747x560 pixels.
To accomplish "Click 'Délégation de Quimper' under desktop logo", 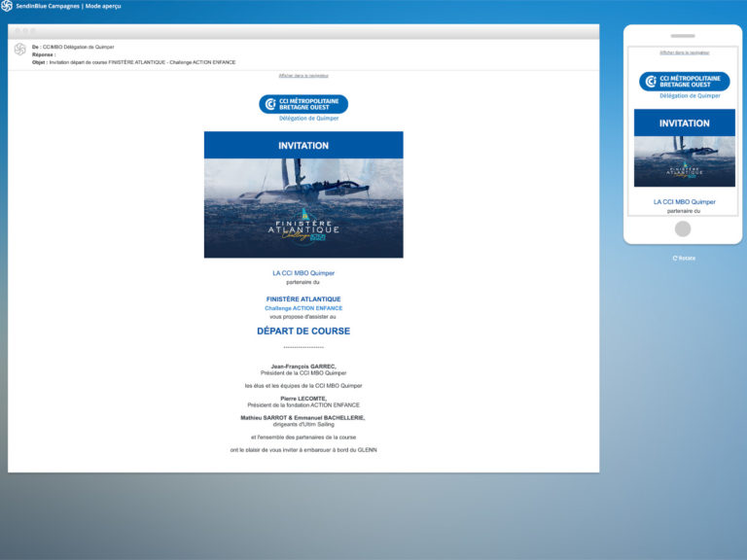I will 308,118.
